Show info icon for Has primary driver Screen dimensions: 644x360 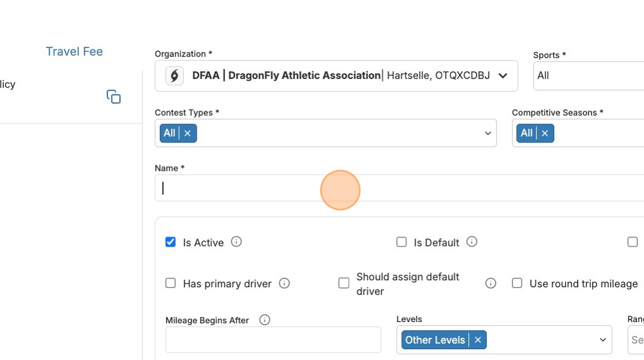284,283
